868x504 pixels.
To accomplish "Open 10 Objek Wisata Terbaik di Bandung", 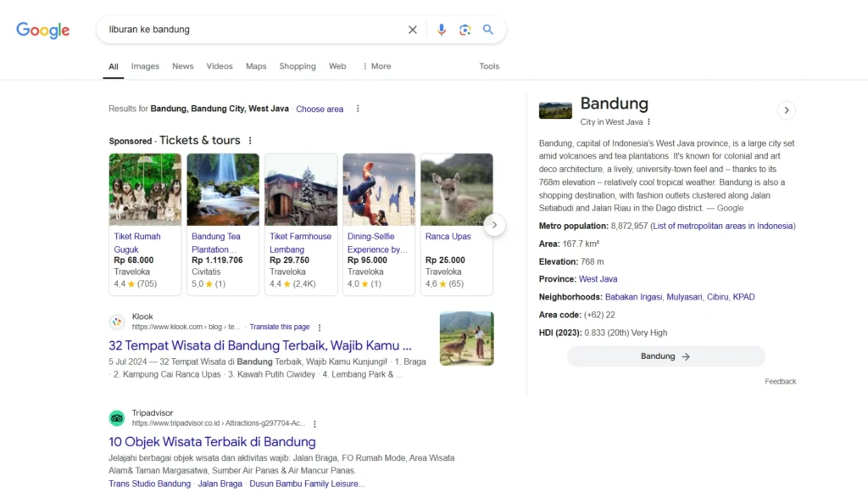I will pyautogui.click(x=212, y=442).
